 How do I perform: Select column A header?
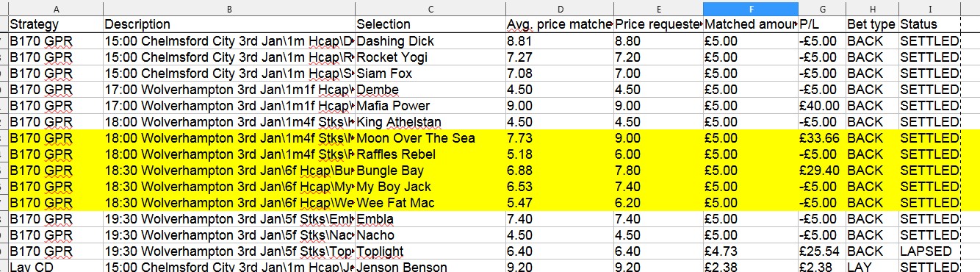click(x=56, y=8)
